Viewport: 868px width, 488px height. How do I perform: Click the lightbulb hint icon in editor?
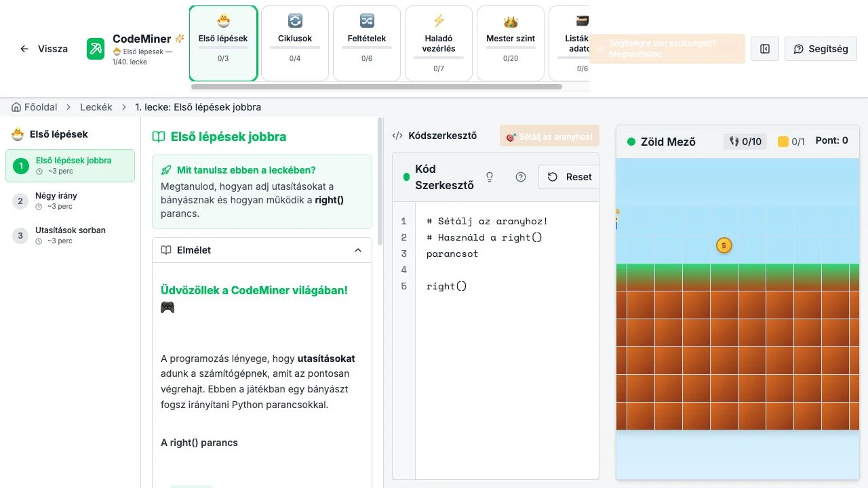tap(490, 177)
